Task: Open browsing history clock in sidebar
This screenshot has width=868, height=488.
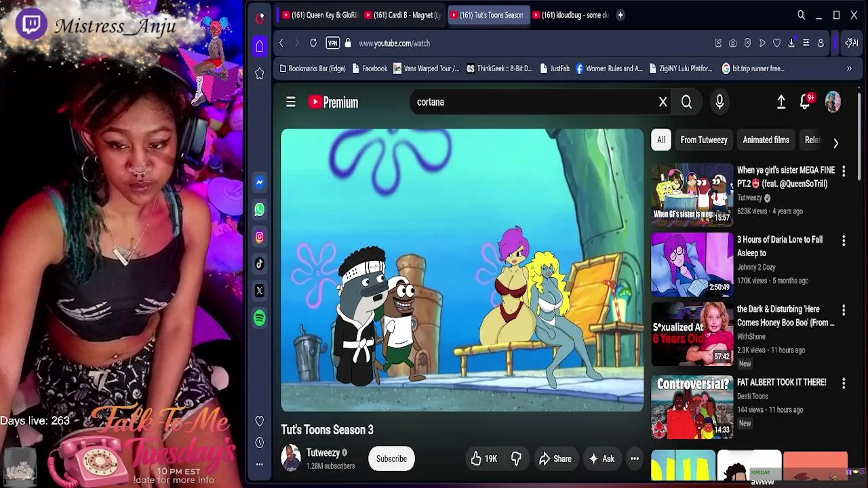Action: (x=260, y=443)
